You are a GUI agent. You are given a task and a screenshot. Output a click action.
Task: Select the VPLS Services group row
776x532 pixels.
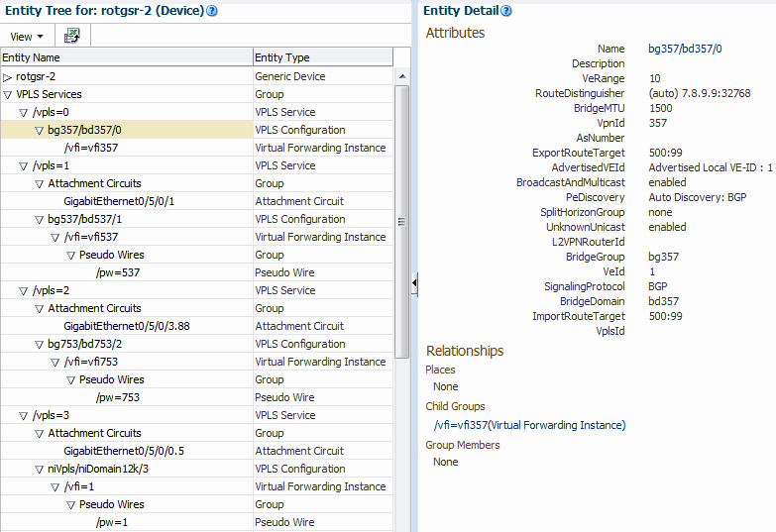click(x=197, y=94)
